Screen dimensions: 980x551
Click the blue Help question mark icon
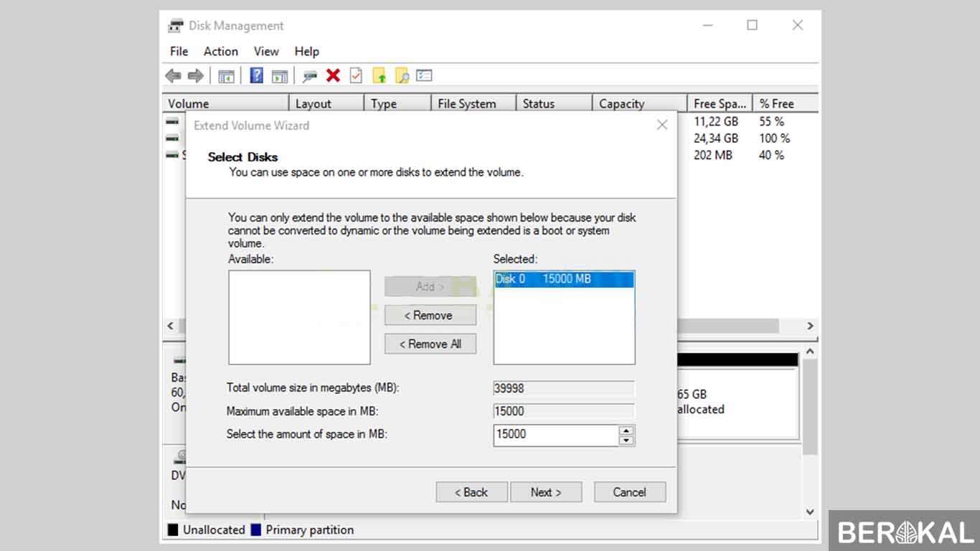256,76
